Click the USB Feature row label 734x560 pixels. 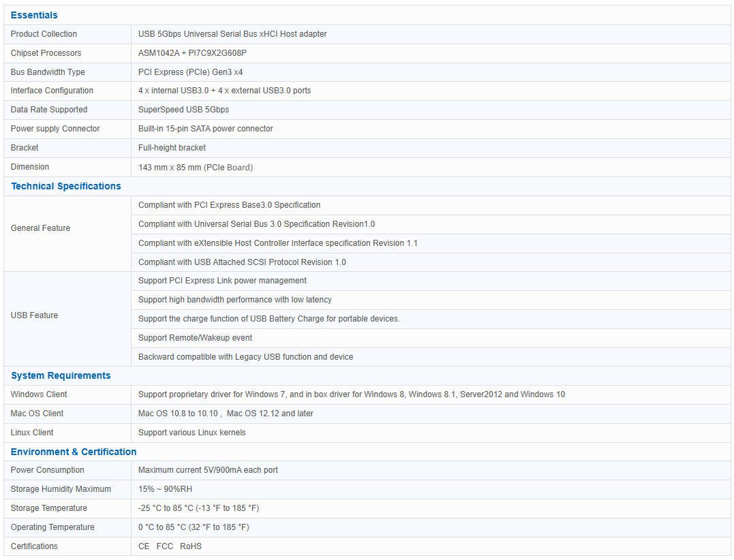(x=34, y=315)
